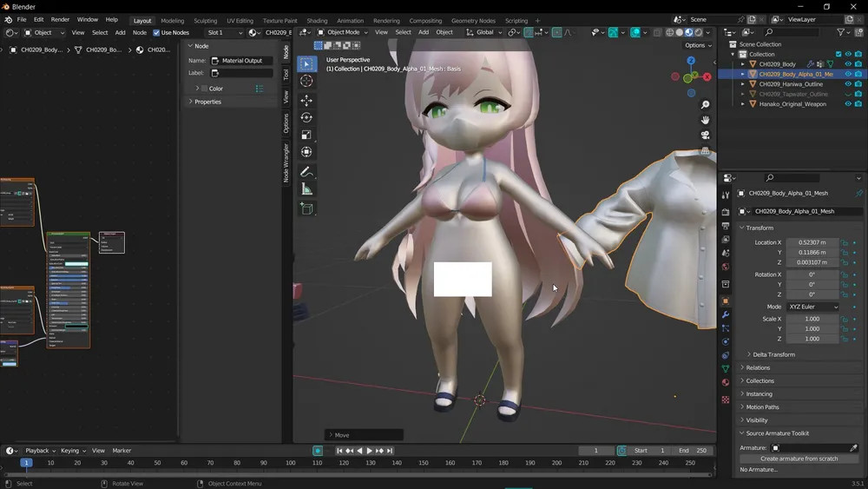Toggle the Use Nodes checkbox
This screenshot has height=489, width=868.
point(156,33)
